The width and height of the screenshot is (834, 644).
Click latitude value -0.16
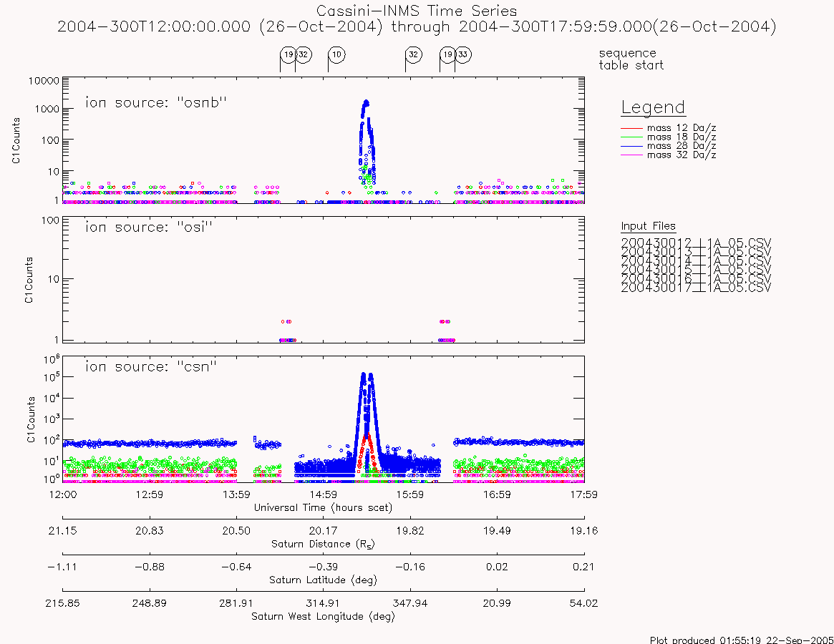pyautogui.click(x=410, y=567)
